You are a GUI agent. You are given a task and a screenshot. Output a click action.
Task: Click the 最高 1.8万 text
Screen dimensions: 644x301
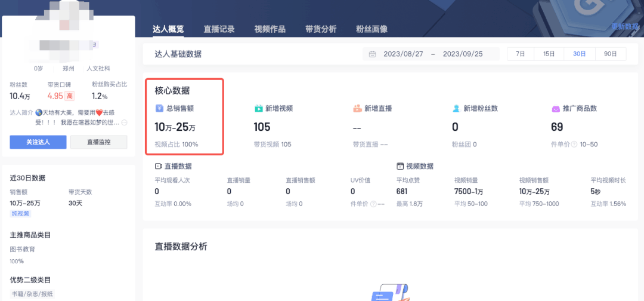point(410,204)
